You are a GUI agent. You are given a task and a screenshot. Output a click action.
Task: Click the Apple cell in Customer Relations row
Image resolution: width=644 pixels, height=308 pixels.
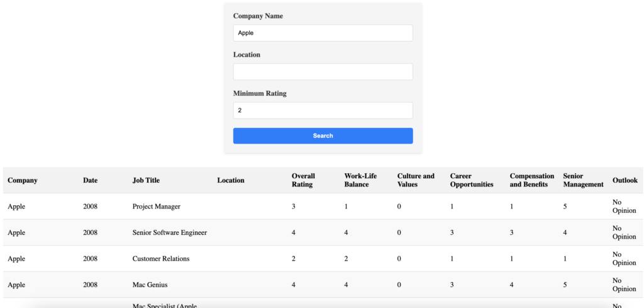[x=16, y=259]
